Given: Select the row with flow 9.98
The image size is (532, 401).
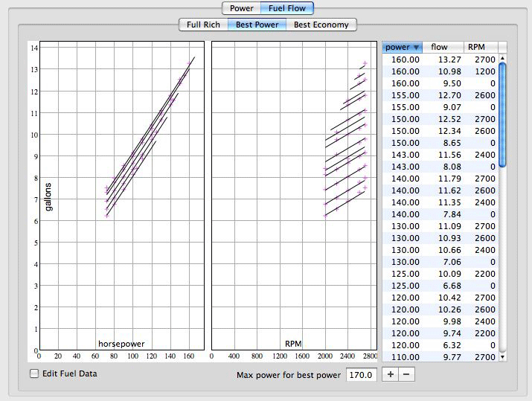Looking at the screenshot, I should [440, 321].
